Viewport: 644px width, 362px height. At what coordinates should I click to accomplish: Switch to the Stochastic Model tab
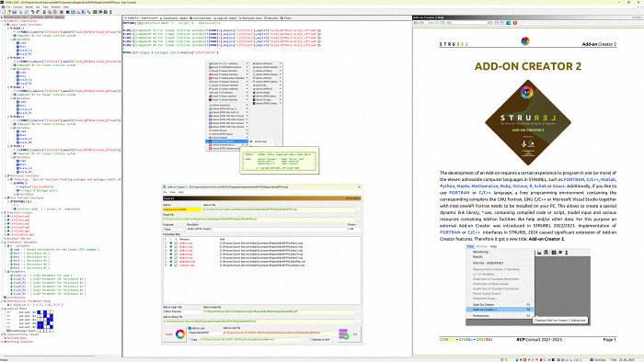tap(174, 18)
